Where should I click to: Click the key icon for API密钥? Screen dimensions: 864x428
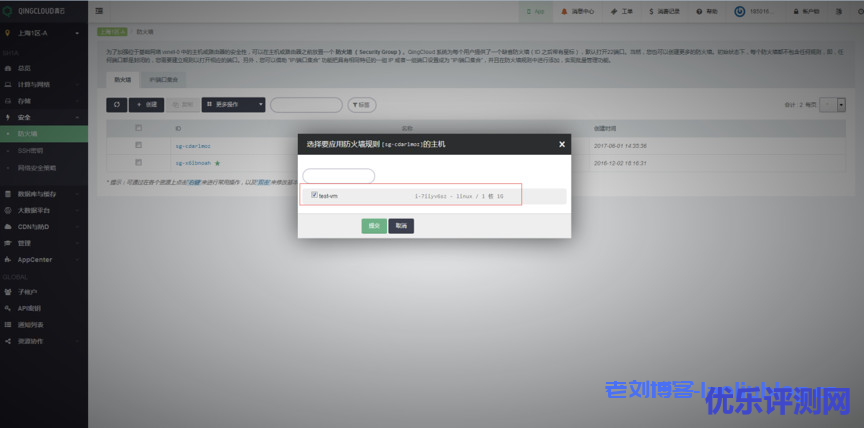tap(7, 308)
